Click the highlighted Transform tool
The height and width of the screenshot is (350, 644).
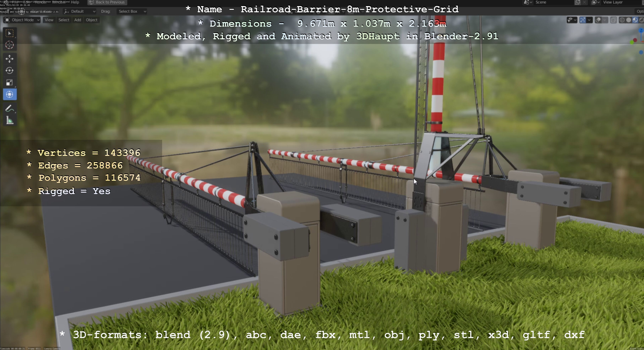[10, 94]
